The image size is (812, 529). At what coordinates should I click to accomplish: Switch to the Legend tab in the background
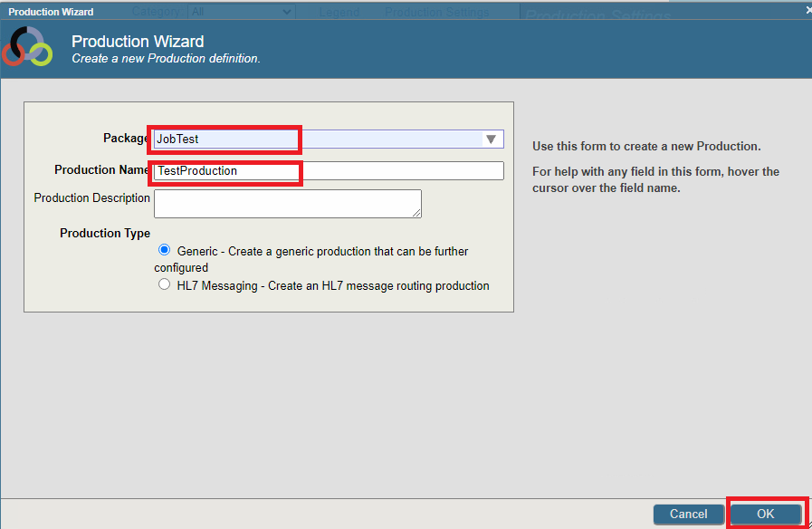339,12
